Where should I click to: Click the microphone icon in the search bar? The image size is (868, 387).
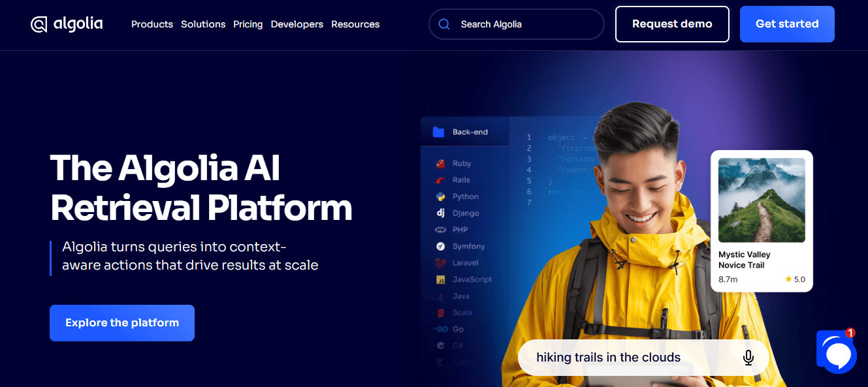748,357
